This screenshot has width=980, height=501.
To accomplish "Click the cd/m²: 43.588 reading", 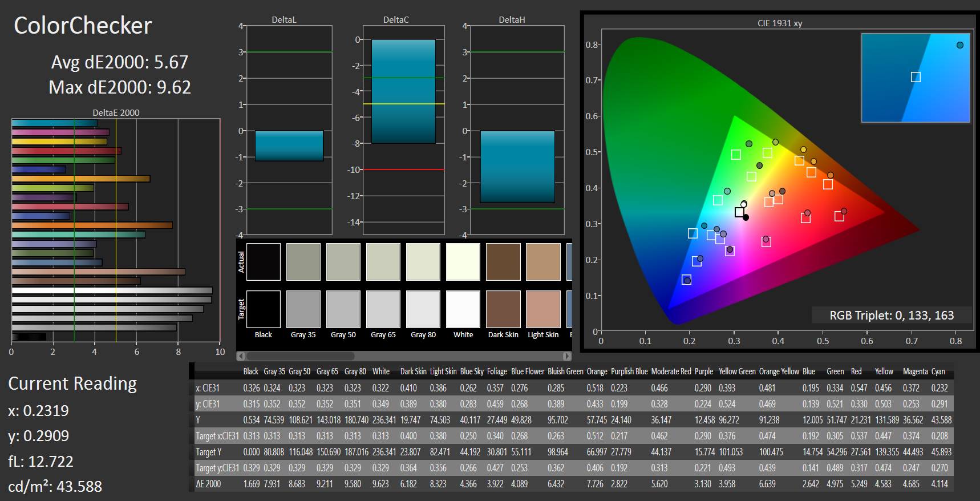I will click(x=55, y=486).
